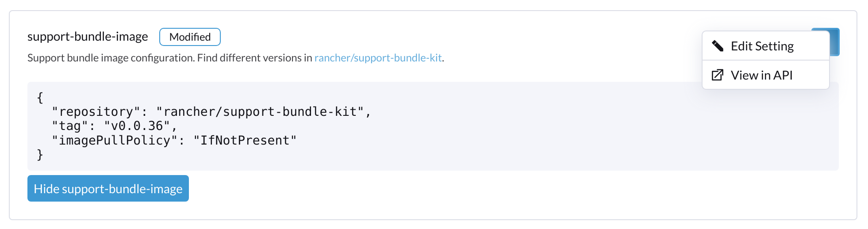This screenshot has height=229, width=868.
Task: Choose Edit Setting from the menu
Action: (x=762, y=46)
